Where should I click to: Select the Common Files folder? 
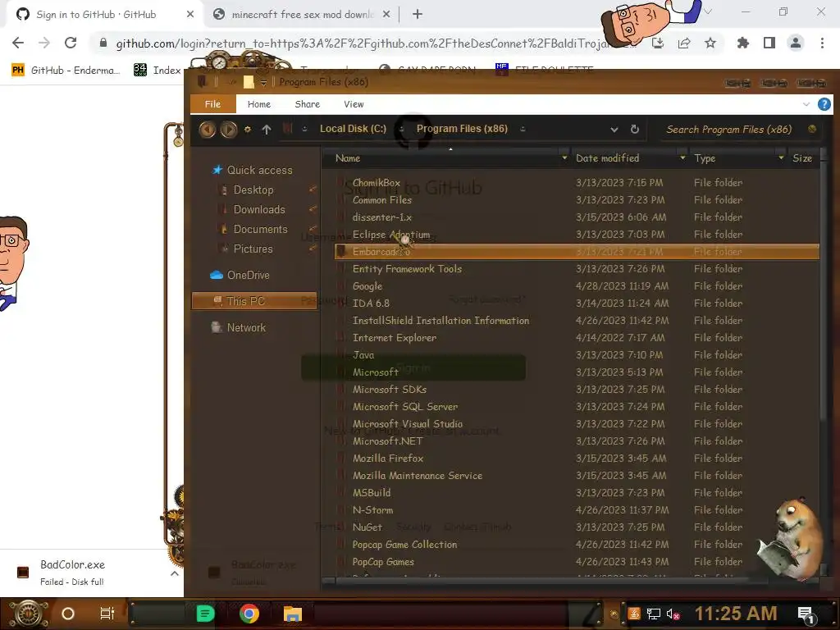[x=382, y=200]
